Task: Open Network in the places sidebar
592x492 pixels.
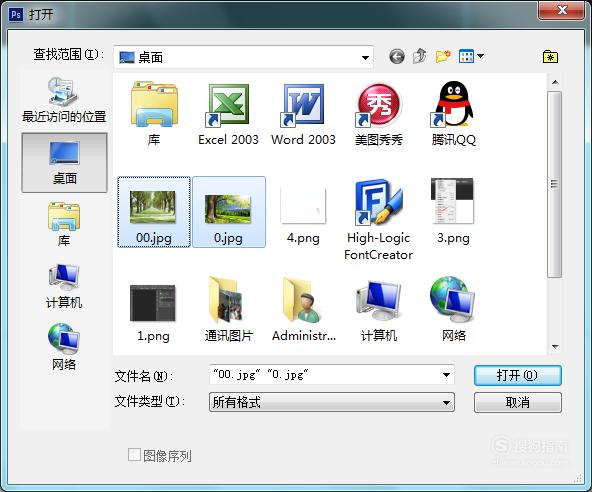Action: pos(64,347)
